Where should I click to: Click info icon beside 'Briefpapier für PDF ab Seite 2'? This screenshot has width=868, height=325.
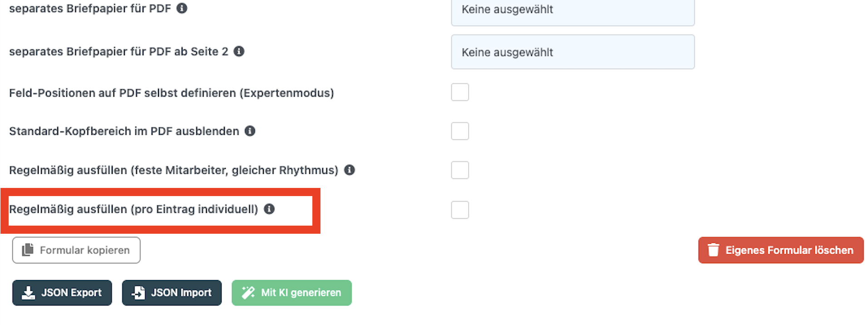(239, 51)
